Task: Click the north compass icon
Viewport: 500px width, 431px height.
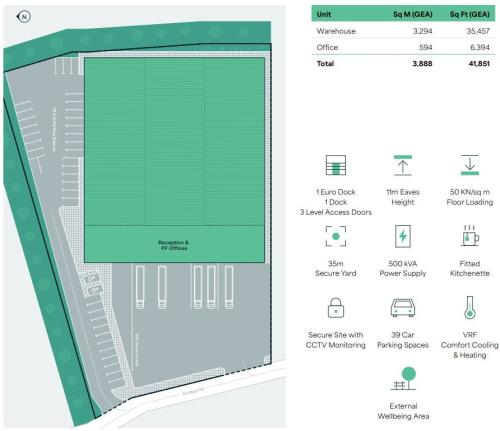Action: click(24, 16)
